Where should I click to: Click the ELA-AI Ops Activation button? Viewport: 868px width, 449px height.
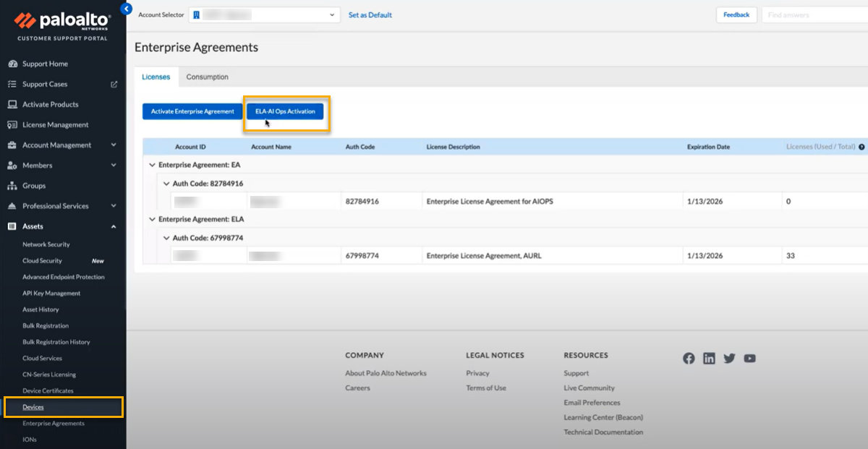(x=285, y=111)
